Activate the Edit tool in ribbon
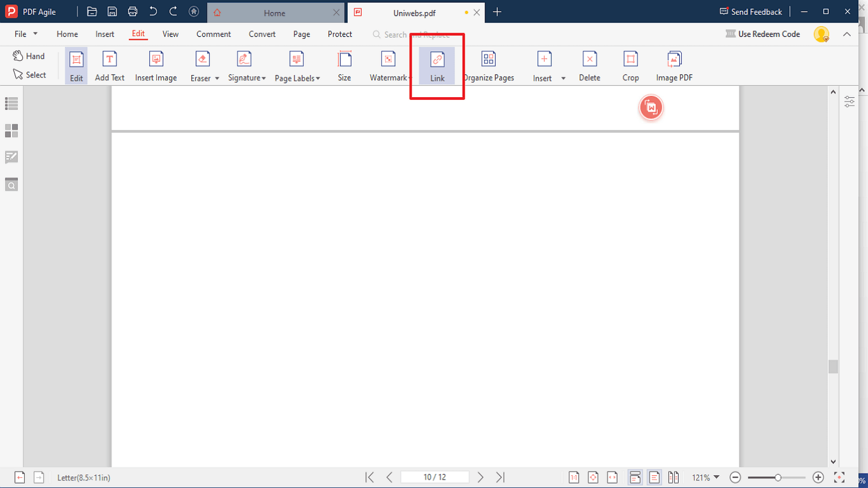 point(76,66)
